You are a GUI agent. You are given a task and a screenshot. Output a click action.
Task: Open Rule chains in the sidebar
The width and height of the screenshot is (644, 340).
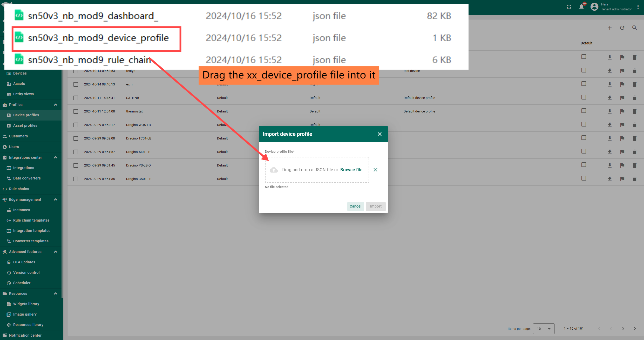19,189
